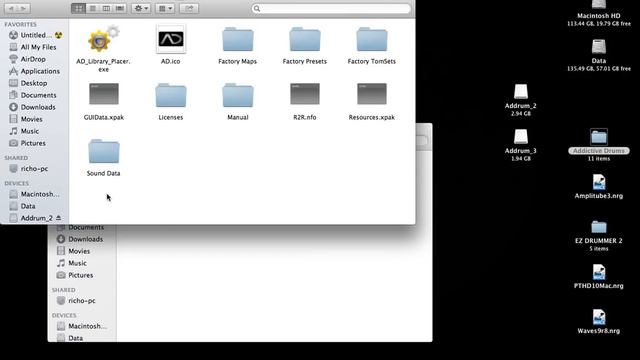Screen dimensions: 640x360
Task: Eject the Addrum_2 volume
Action: click(59, 218)
